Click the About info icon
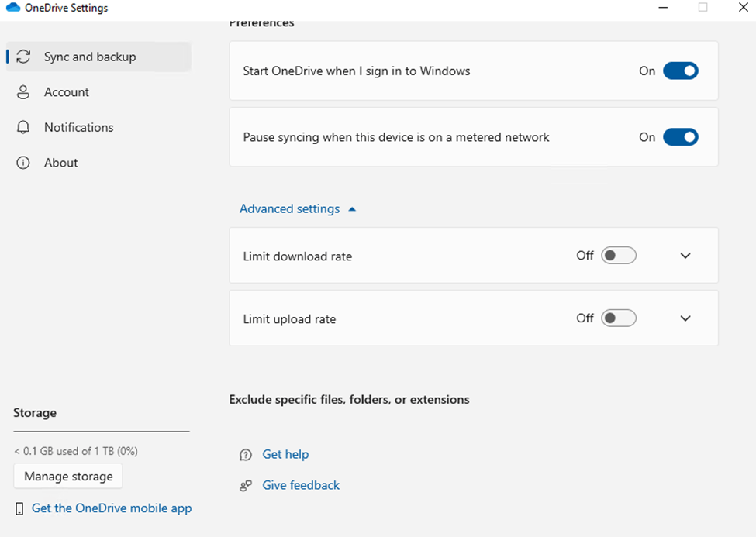Viewport: 756px width, 537px height. point(23,163)
